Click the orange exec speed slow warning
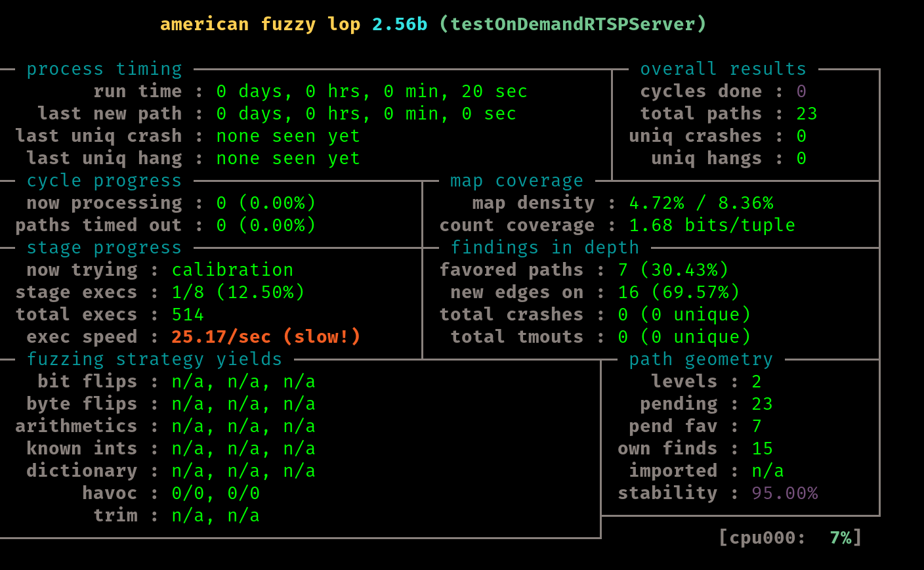This screenshot has width=924, height=570. pos(266,337)
